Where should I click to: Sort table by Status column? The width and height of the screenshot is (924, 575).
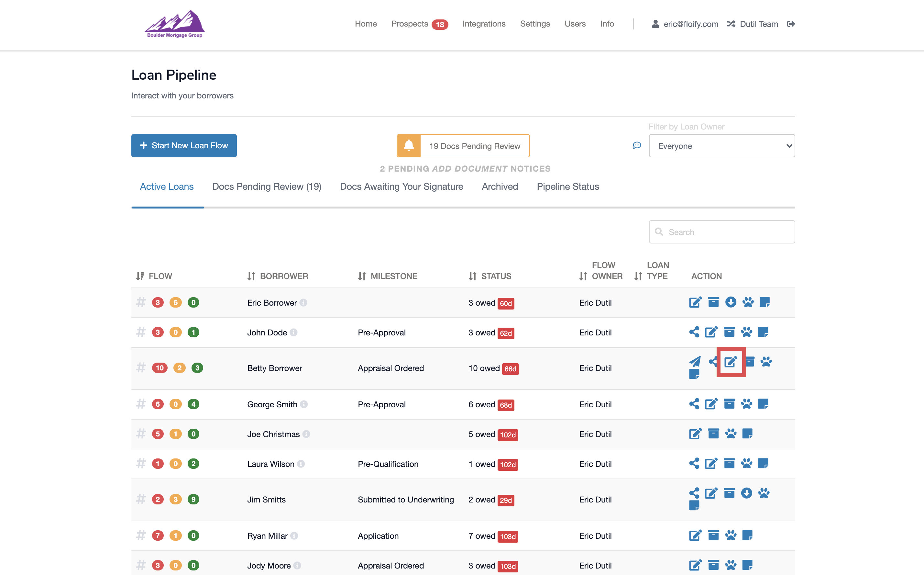point(489,276)
